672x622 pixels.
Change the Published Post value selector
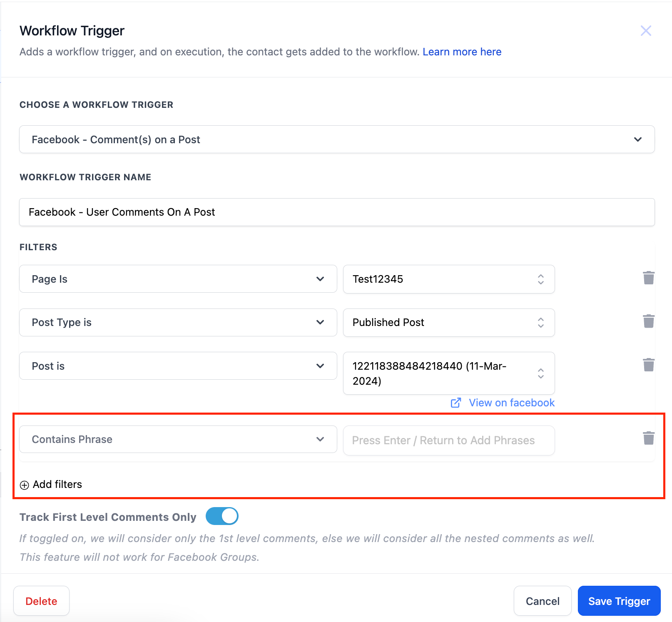pos(448,322)
